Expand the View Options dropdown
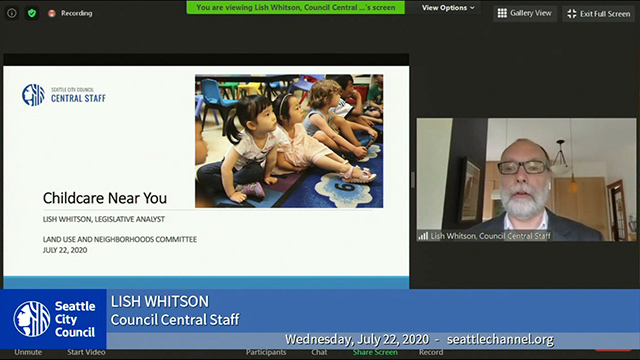Screen dimensions: 640x360 point(448,8)
